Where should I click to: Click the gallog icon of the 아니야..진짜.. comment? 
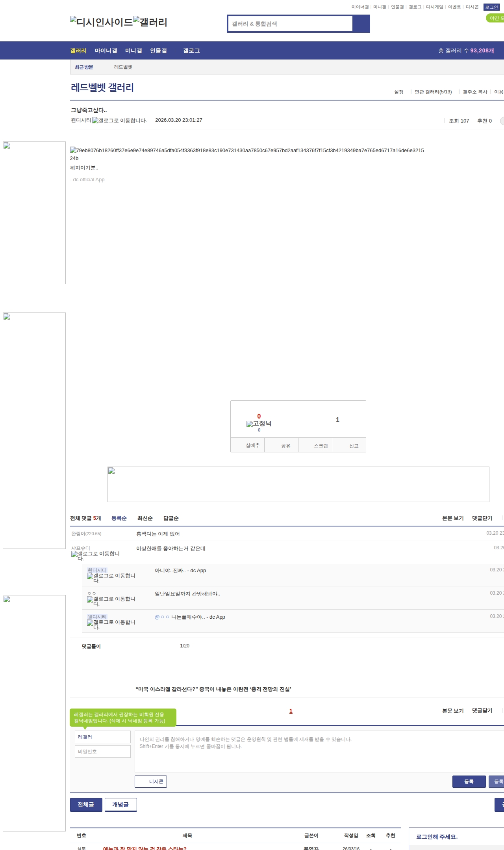(x=111, y=578)
